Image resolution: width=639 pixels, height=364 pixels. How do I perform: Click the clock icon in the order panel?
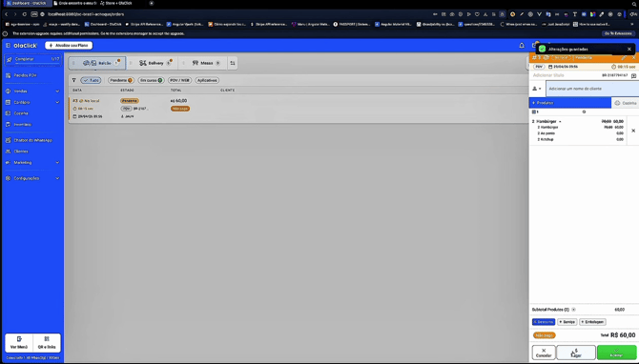pos(614,67)
